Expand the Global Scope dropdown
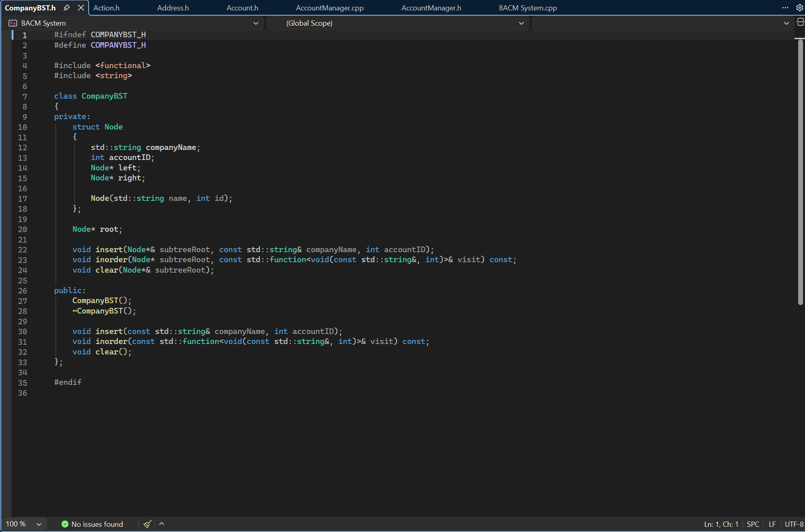This screenshot has width=805, height=532. (521, 23)
